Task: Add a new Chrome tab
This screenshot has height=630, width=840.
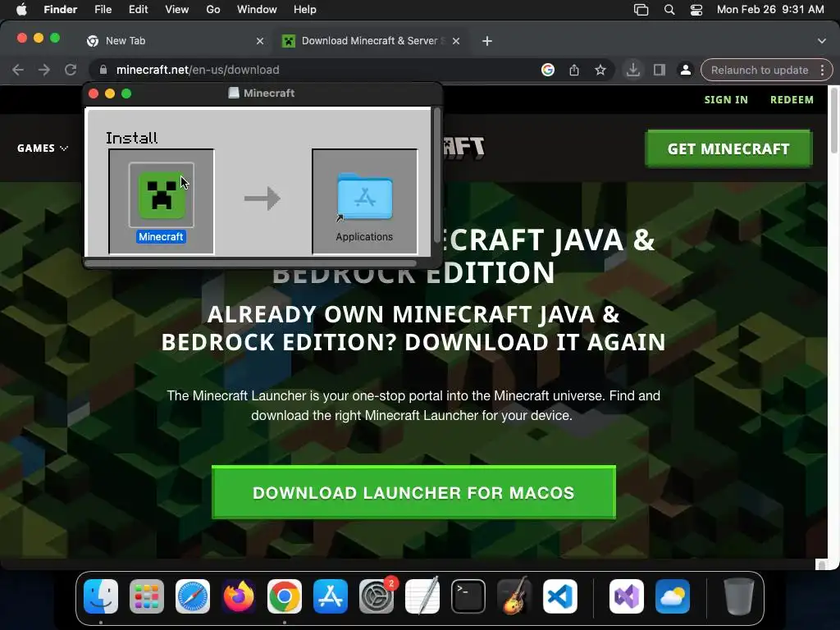Action: pos(487,41)
